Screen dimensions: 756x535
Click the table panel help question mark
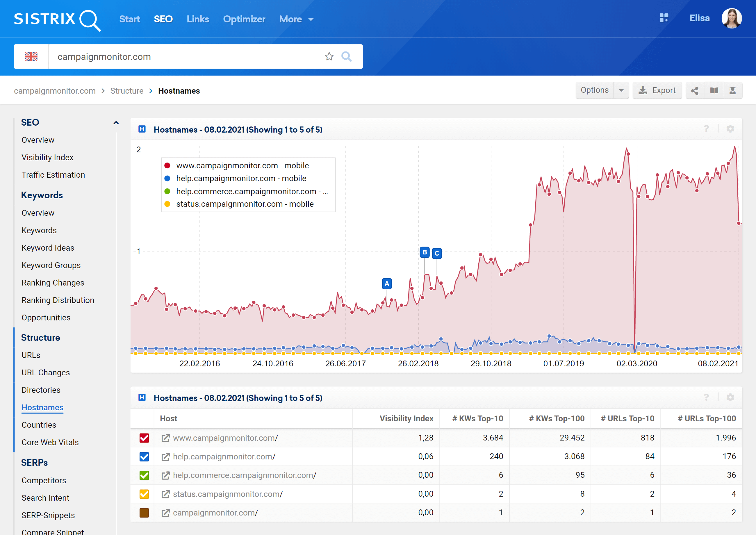[706, 397]
